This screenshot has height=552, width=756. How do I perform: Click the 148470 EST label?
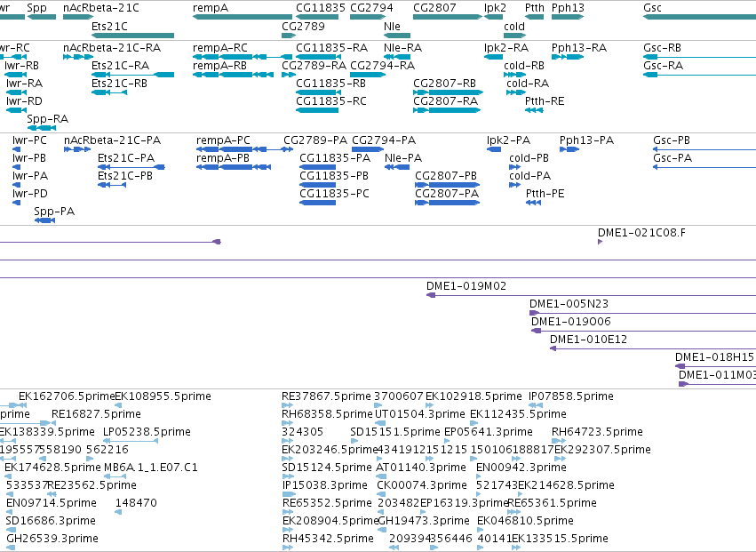pos(136,503)
